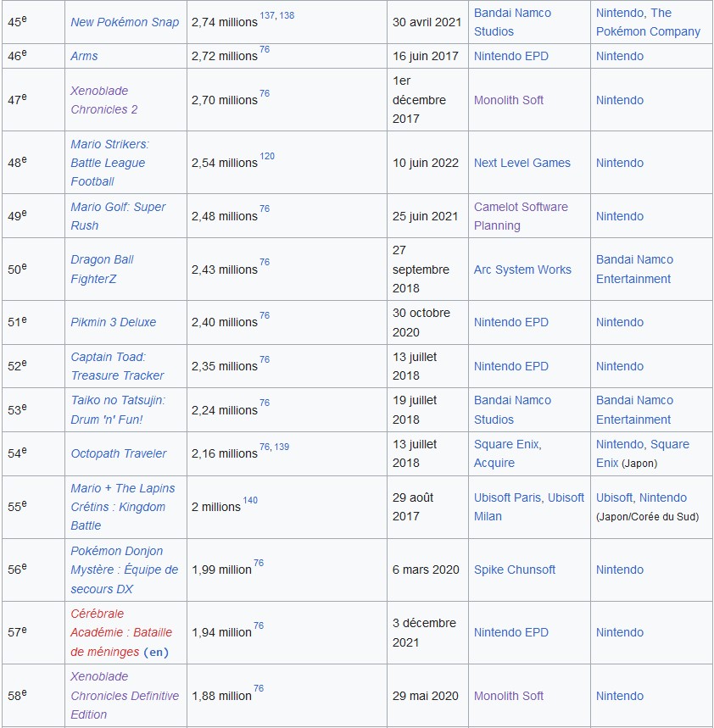Open the Next Level Games link

pyautogui.click(x=522, y=163)
